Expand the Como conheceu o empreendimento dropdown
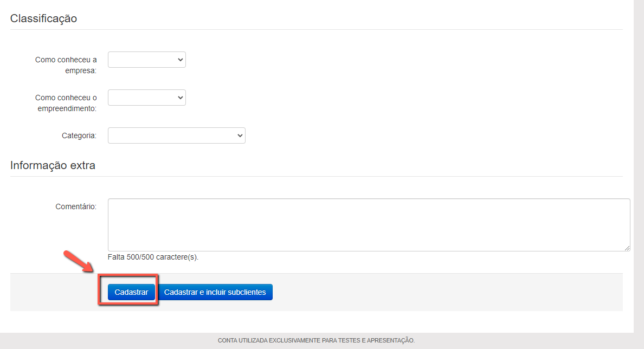 pyautogui.click(x=146, y=98)
